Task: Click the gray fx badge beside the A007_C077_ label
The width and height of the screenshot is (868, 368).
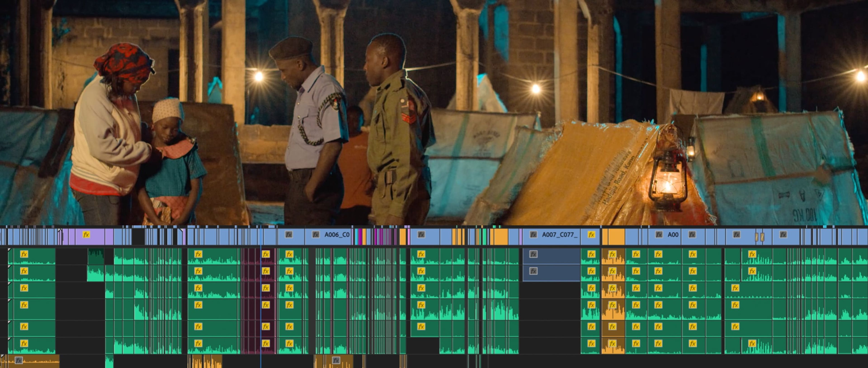Action: coord(533,234)
